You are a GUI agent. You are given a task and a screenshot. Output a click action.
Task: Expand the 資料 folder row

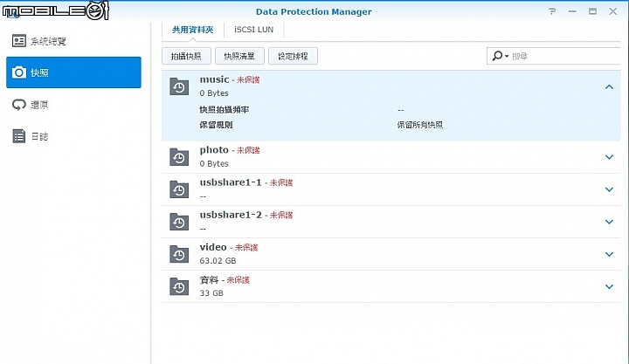[x=609, y=286]
